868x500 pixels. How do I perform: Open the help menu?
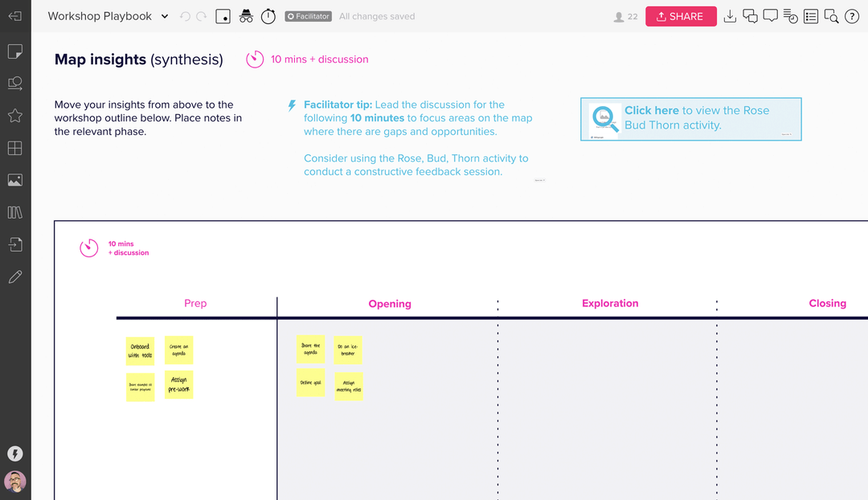tap(852, 16)
